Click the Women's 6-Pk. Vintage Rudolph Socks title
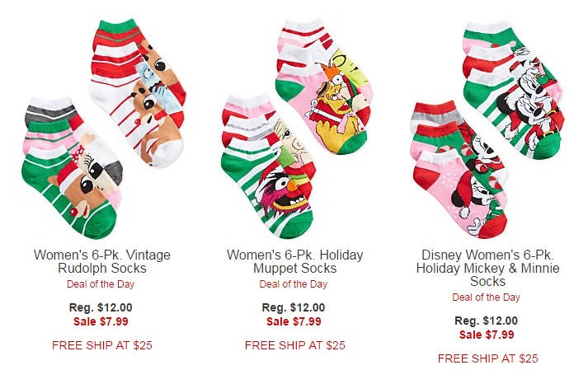 pos(102,262)
